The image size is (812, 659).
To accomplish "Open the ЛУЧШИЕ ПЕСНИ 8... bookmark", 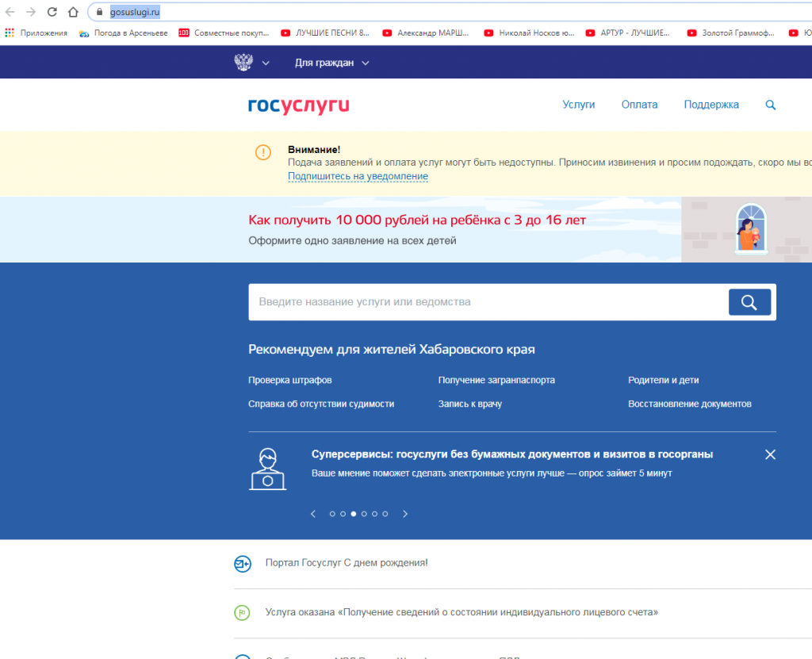I will (324, 33).
